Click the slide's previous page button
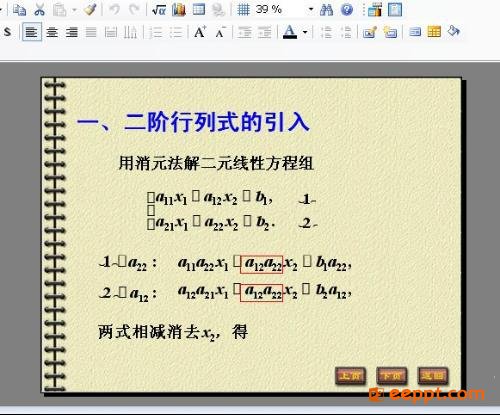Screen dimensions: 500x415 (350, 376)
